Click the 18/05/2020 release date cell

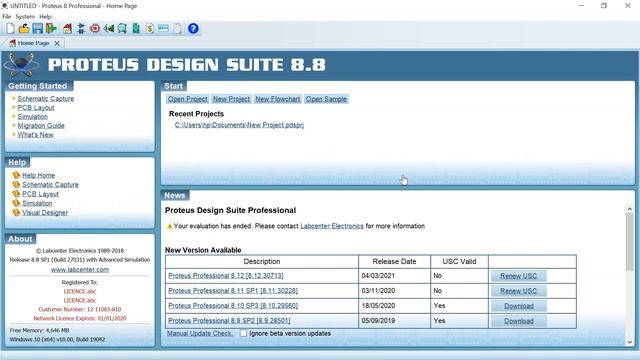(x=394, y=305)
